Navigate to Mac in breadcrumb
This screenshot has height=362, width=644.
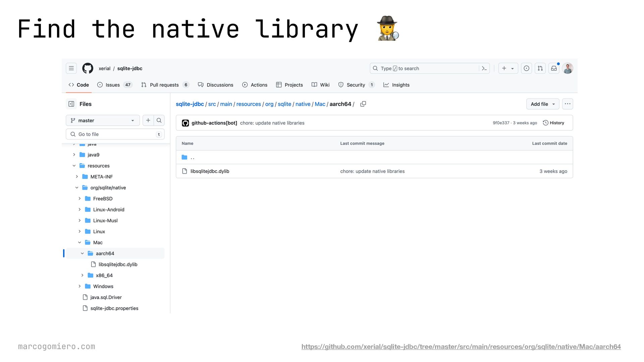tap(320, 104)
